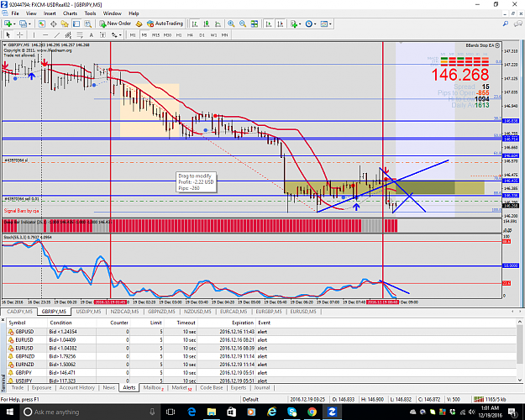Image resolution: width=525 pixels, height=420 pixels.
Task: Choose the text tool marked A
Action: coord(91,34)
